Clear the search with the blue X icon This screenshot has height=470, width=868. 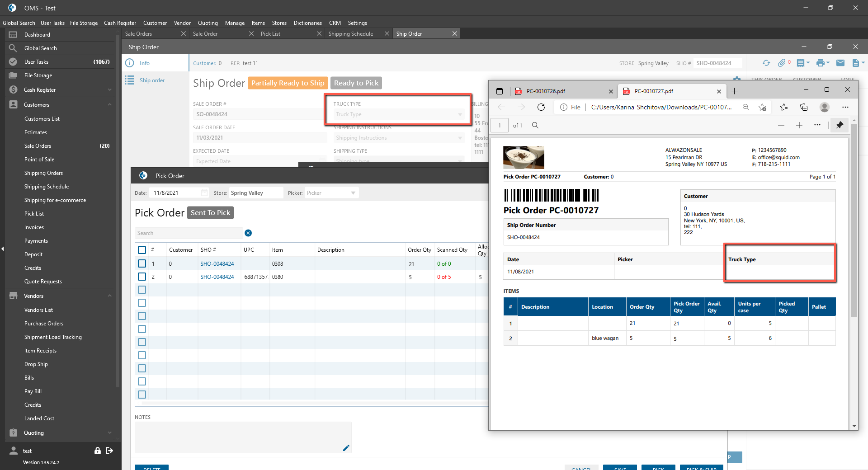point(248,233)
